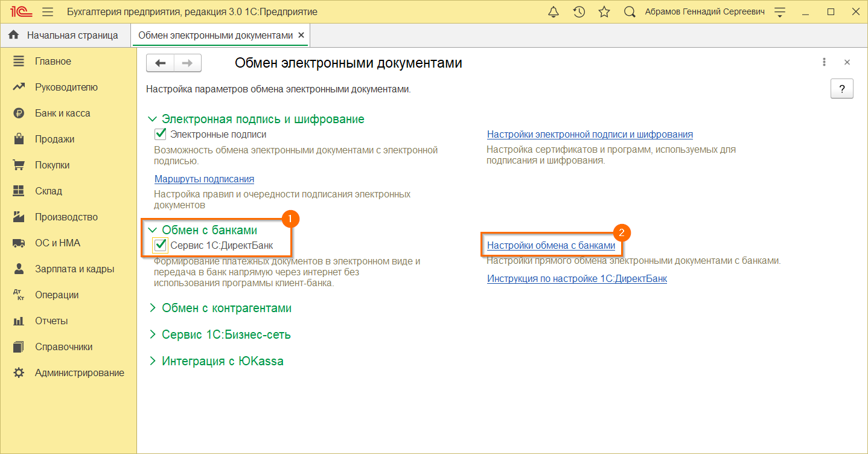Open the favorites star icon
This screenshot has height=454, width=868.
pos(604,12)
